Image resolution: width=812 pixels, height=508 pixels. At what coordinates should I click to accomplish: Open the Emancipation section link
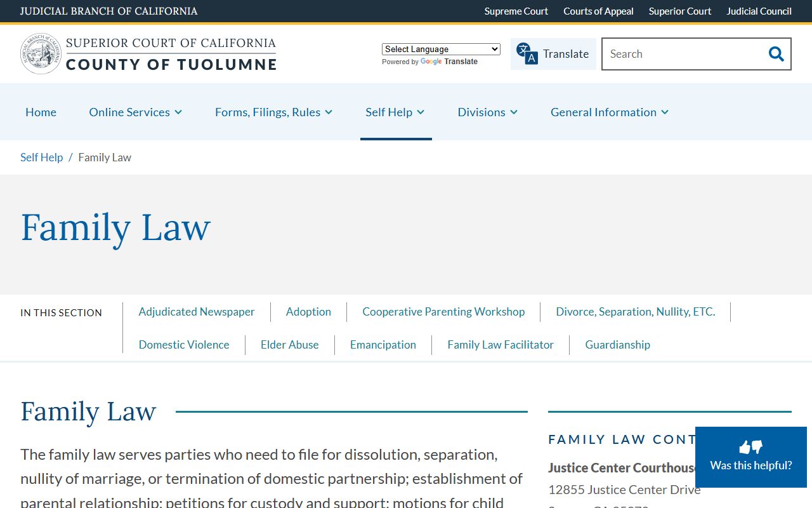pos(383,345)
